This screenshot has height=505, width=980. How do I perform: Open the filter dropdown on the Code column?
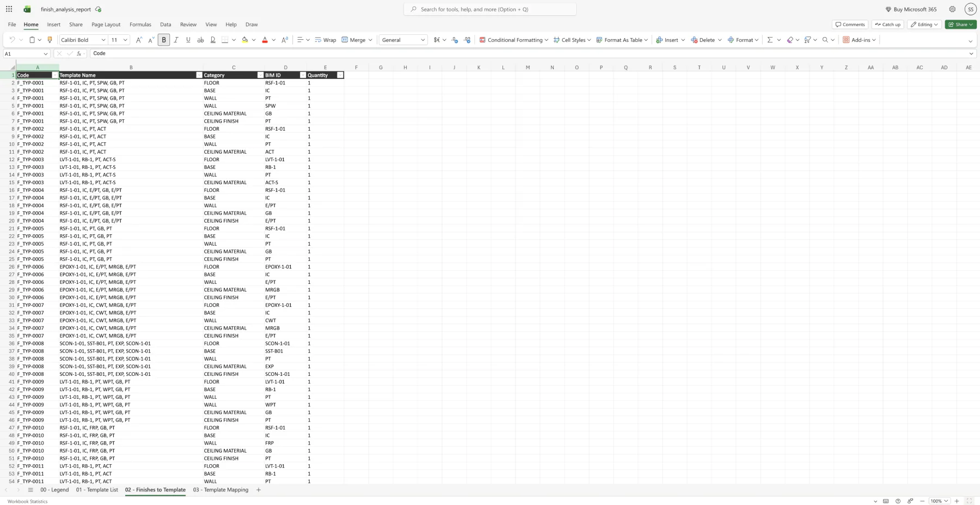pos(55,75)
